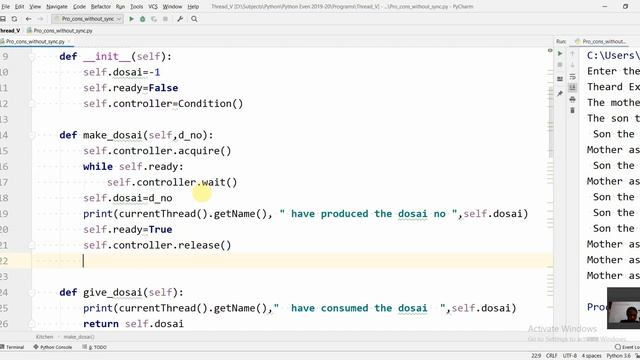Open the Edit menu
Image resolution: width=640 pixels, height=360 pixels.
[19, 7]
